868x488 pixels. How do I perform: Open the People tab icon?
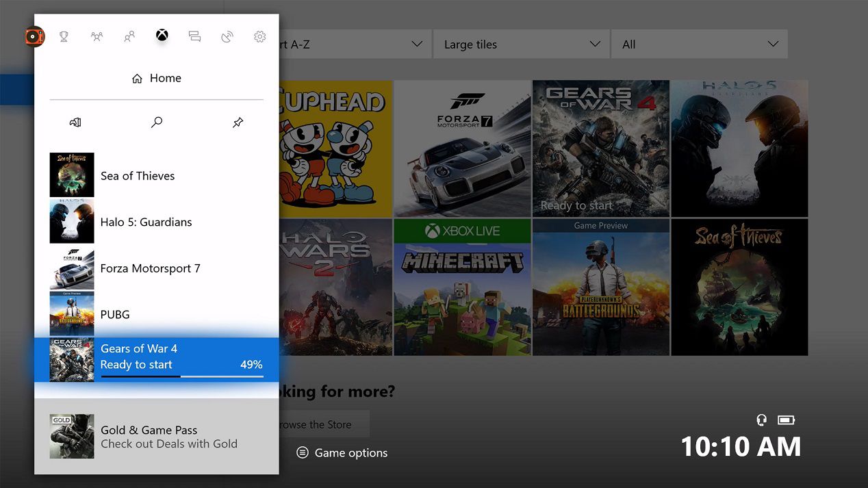pos(129,36)
